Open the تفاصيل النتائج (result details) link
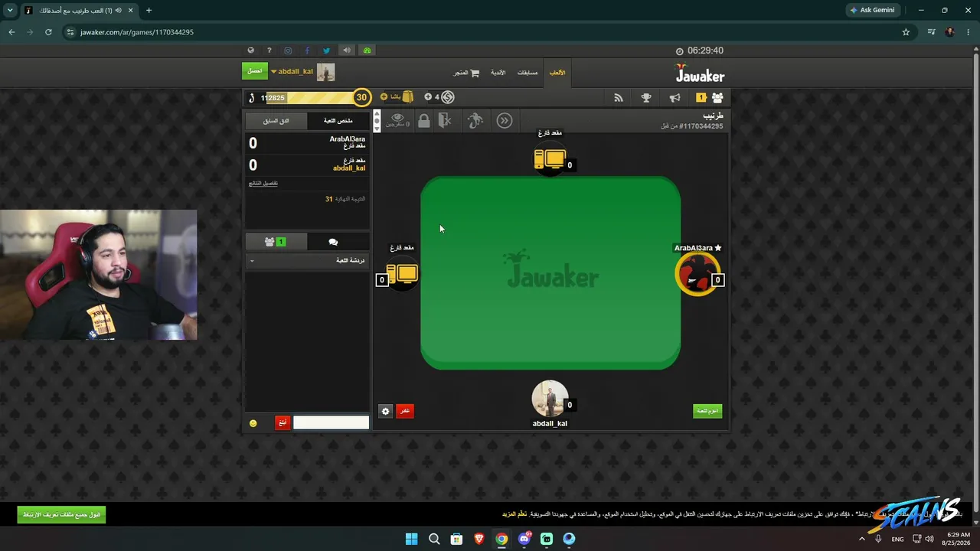The height and width of the screenshot is (551, 980). tap(263, 183)
